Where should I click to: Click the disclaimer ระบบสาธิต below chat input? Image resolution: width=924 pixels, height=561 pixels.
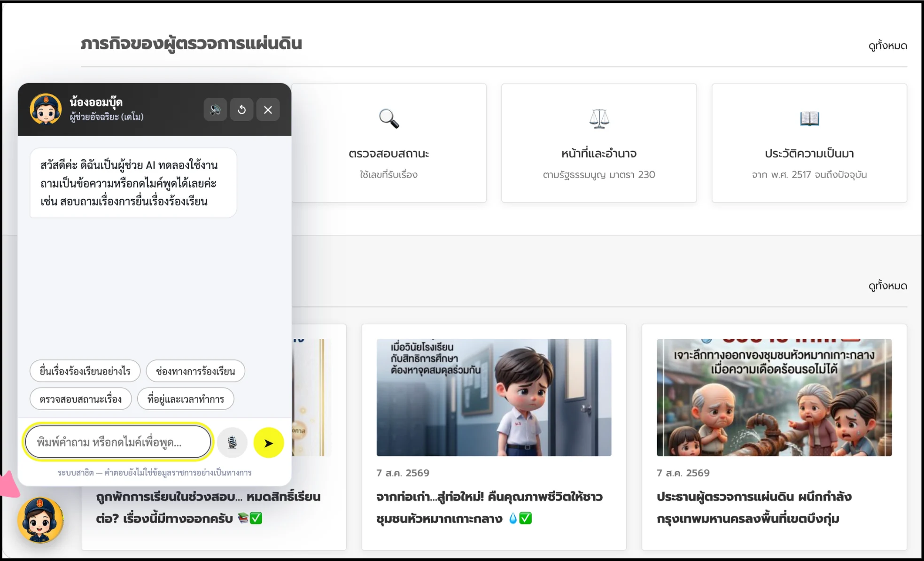coord(155,473)
